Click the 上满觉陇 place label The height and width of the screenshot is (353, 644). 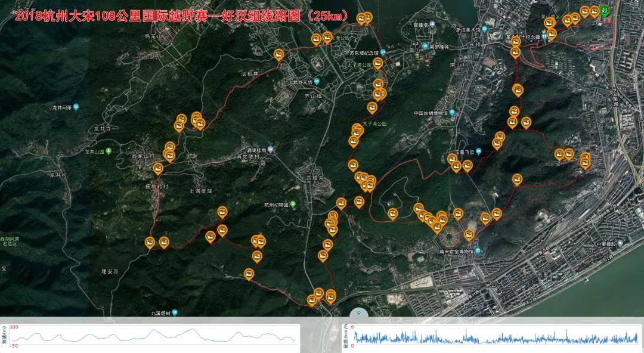pyautogui.click(x=201, y=191)
